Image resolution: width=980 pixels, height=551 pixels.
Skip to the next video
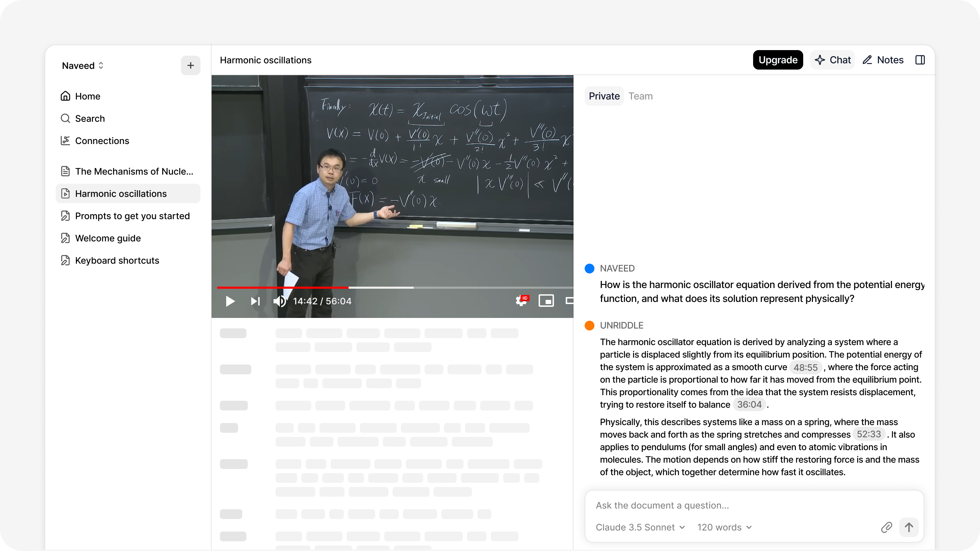click(x=255, y=301)
